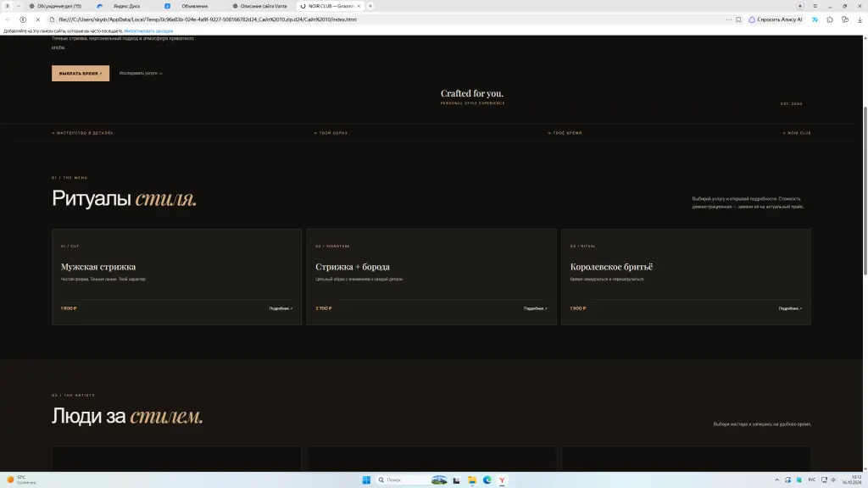Click the import bookmarks link
868x488 pixels.
pos(148,31)
